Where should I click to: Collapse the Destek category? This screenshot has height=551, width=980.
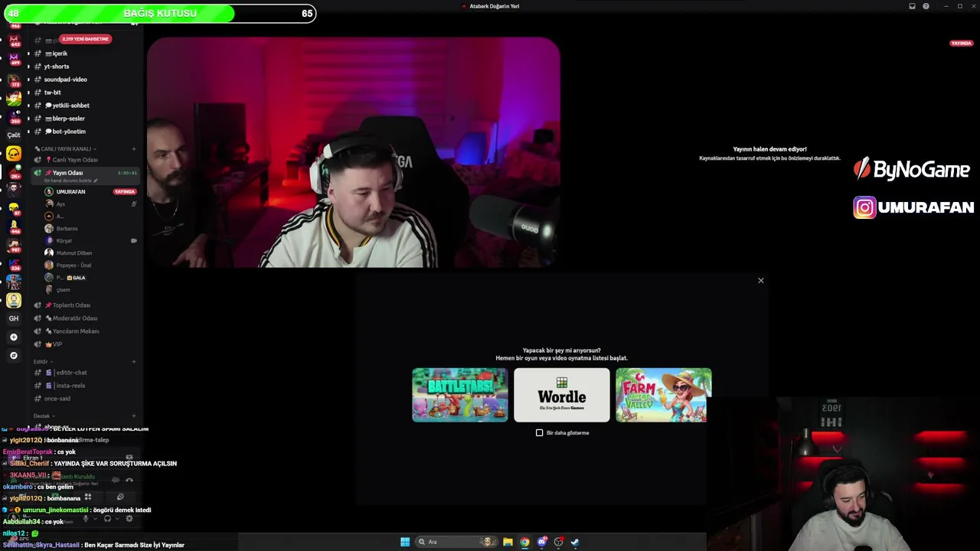44,416
